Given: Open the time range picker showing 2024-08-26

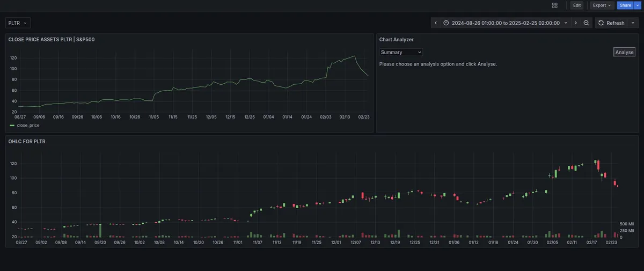Looking at the screenshot, I should (505, 23).
